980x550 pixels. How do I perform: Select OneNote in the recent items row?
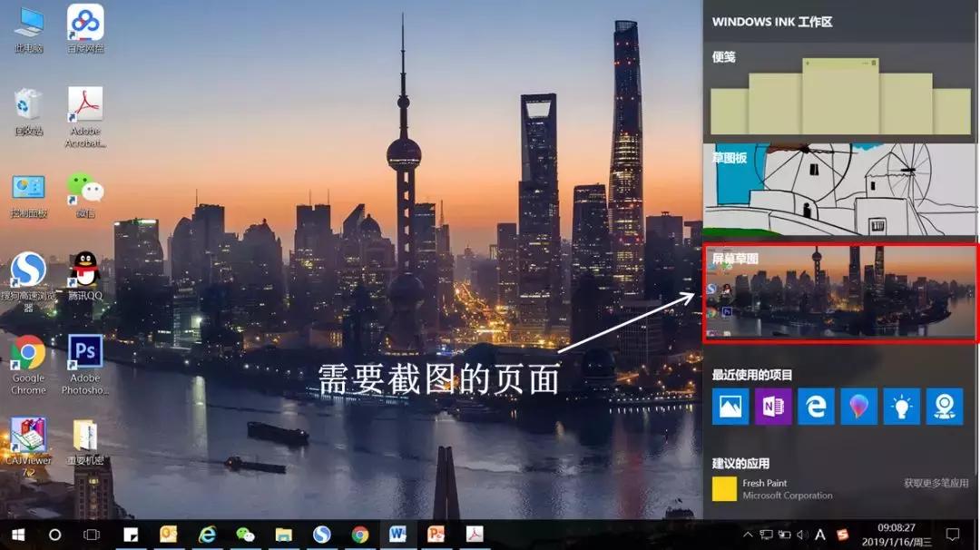773,406
